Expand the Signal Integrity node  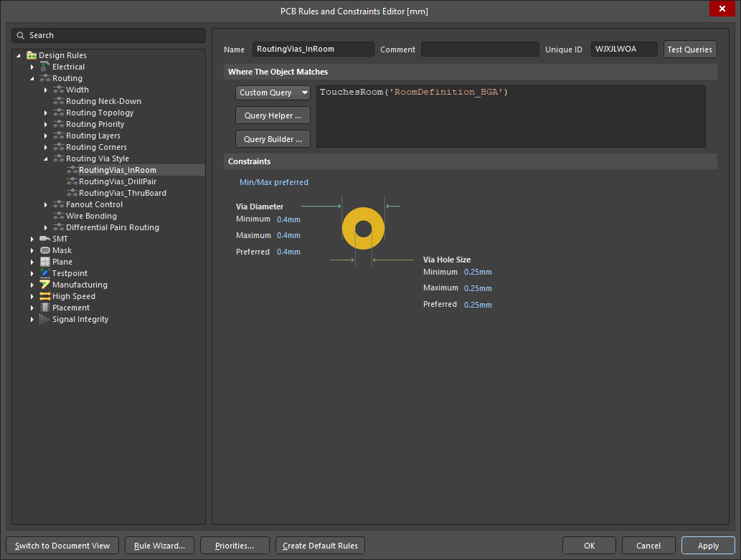coord(32,320)
